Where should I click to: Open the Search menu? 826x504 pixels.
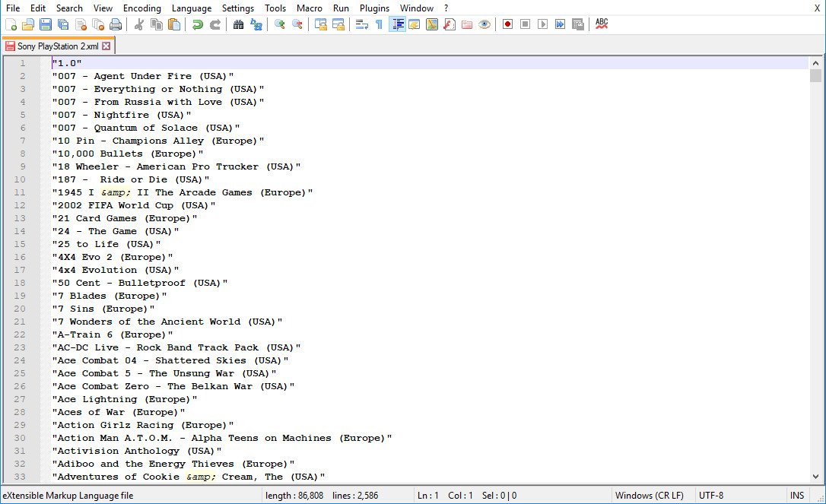coord(69,8)
